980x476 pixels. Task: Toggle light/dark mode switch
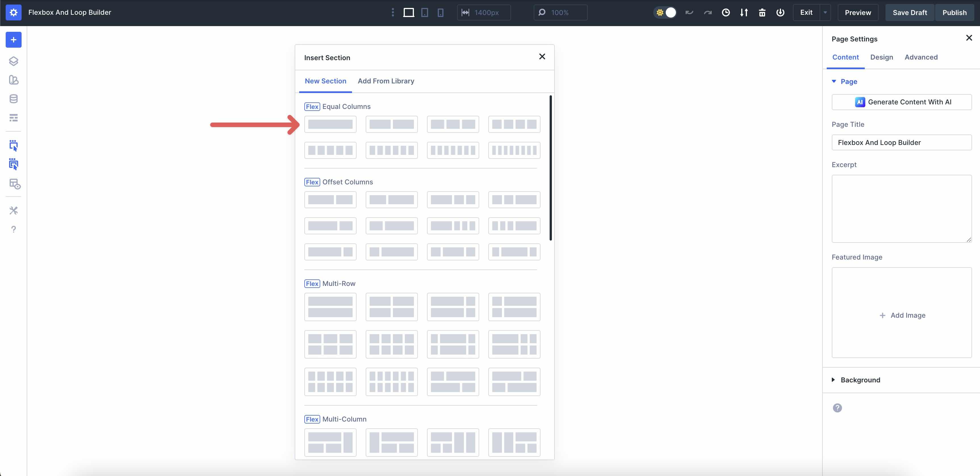(x=665, y=12)
